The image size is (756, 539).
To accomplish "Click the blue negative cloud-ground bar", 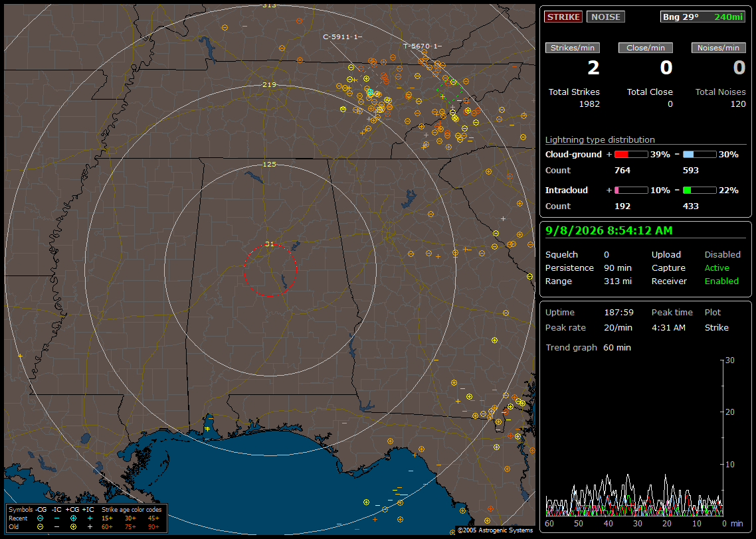I will click(x=700, y=155).
